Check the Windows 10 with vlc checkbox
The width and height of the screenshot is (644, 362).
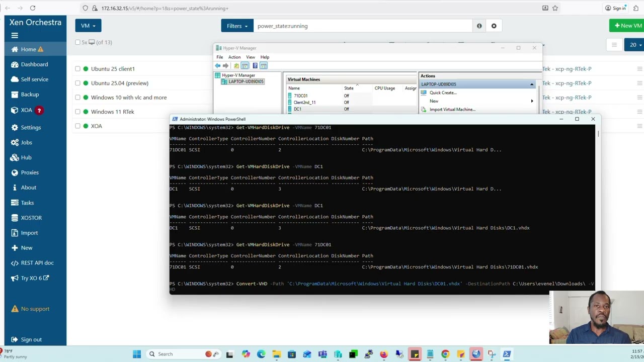[x=77, y=98]
